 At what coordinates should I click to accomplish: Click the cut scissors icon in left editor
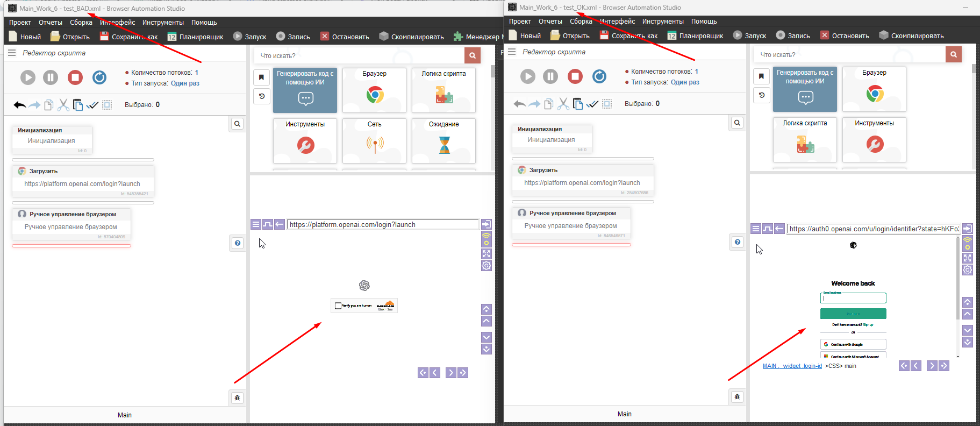coord(63,105)
